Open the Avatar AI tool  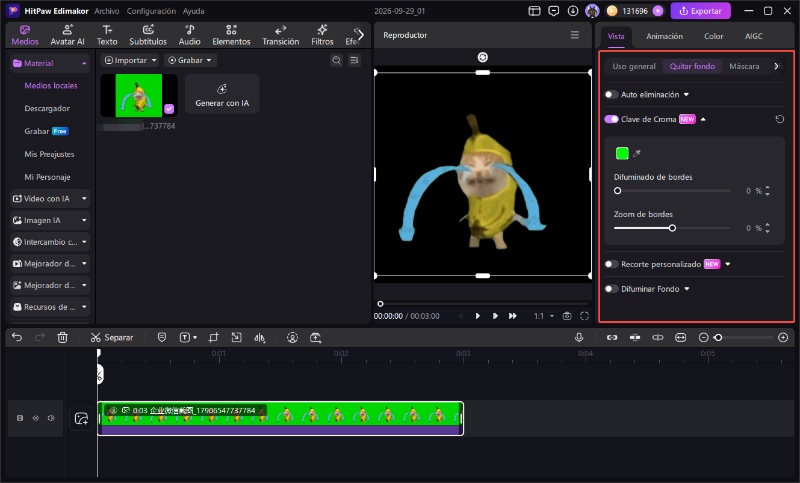(x=67, y=35)
